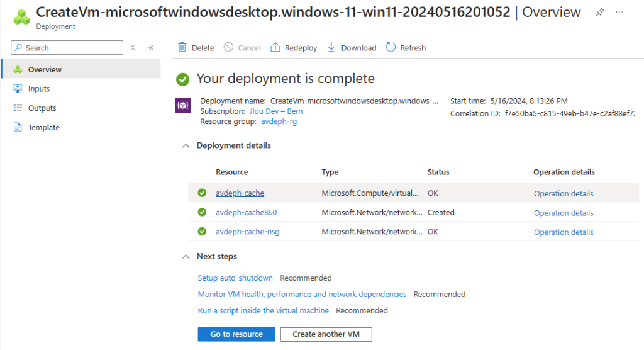The width and height of the screenshot is (644, 350).
Task: Open Operation details for avdeph-cache860
Action: pyautogui.click(x=563, y=213)
